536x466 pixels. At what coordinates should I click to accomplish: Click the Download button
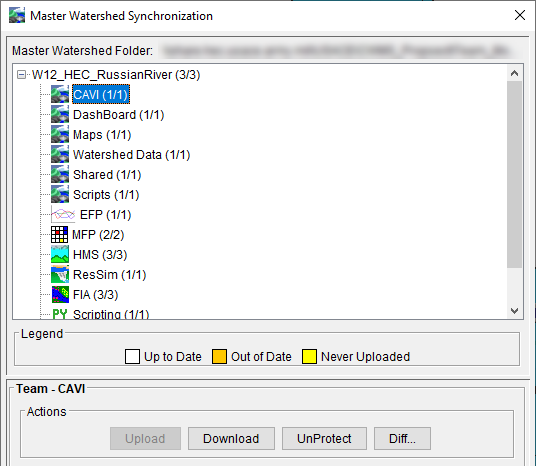pos(231,438)
